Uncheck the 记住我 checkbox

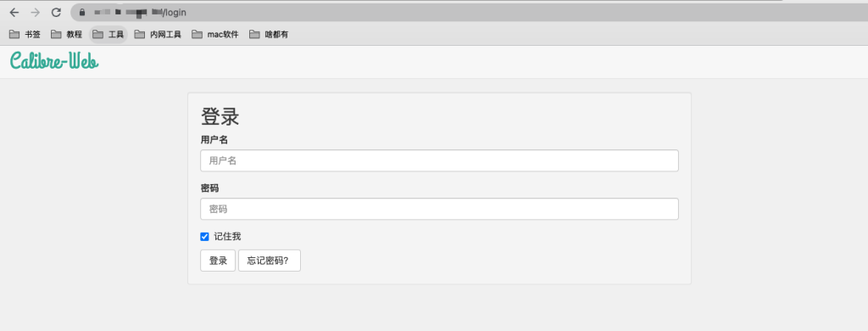[204, 237]
